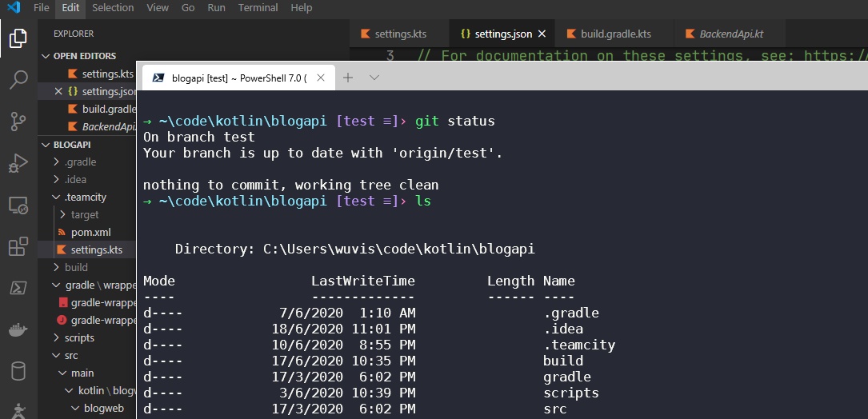The height and width of the screenshot is (419, 868).
Task: Open the Go menu
Action: [188, 8]
